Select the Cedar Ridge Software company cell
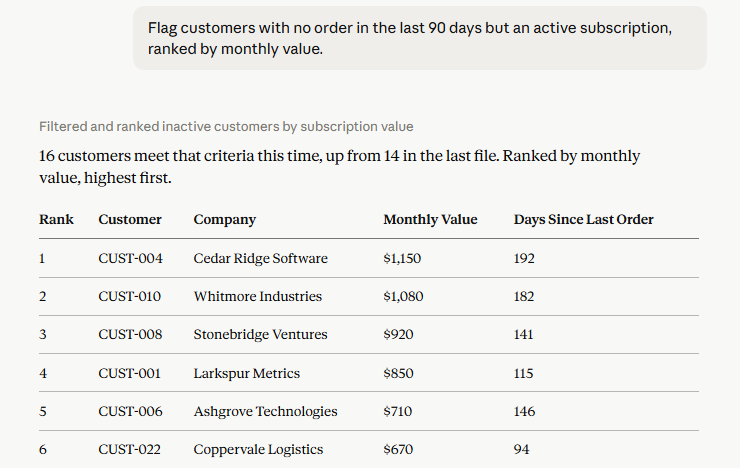This screenshot has width=740, height=468. (261, 259)
